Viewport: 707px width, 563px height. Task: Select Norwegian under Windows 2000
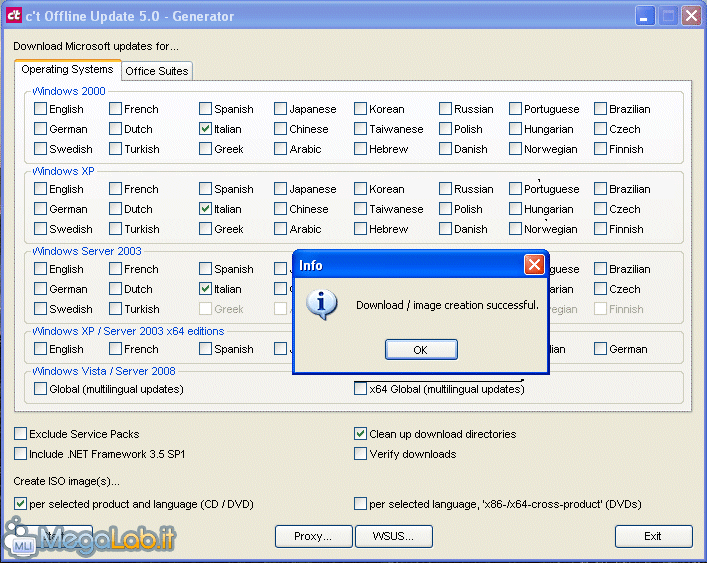tap(515, 149)
